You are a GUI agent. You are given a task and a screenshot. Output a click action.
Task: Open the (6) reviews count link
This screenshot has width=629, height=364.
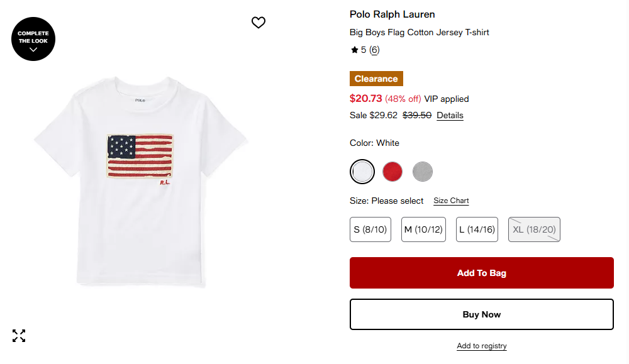pyautogui.click(x=374, y=50)
